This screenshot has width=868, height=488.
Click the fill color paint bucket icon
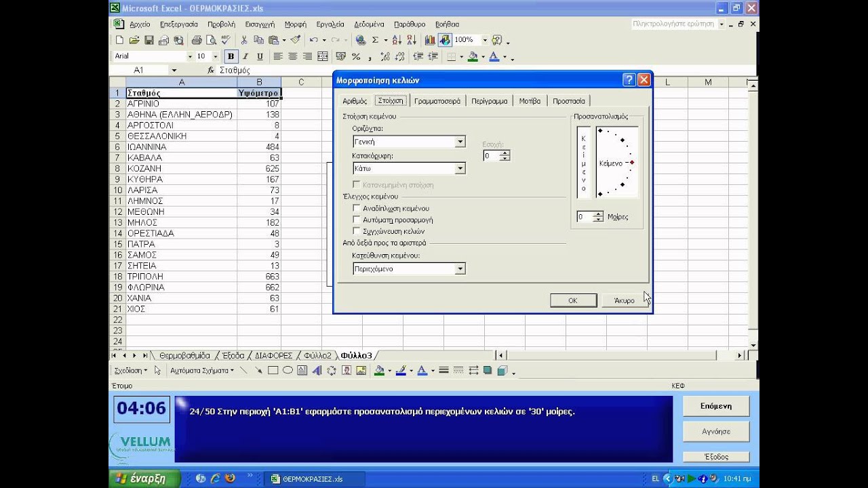coord(473,56)
